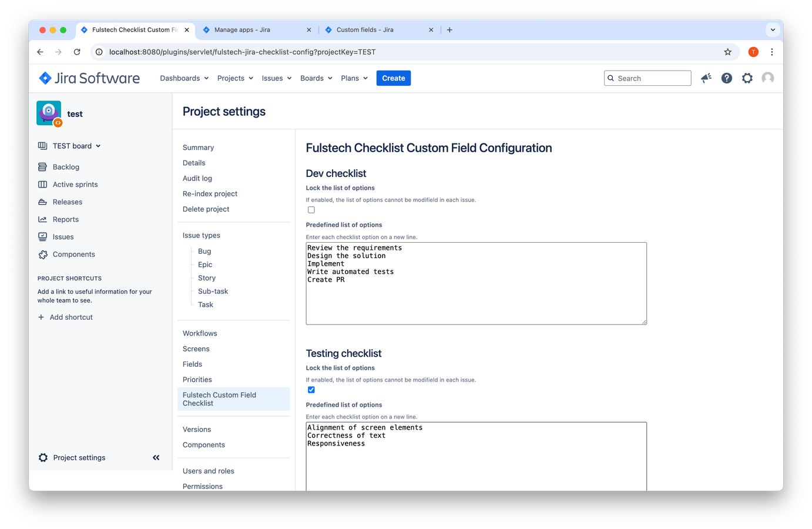Click the Jira Software logo
Image resolution: width=812 pixels, height=529 pixels.
(x=89, y=78)
